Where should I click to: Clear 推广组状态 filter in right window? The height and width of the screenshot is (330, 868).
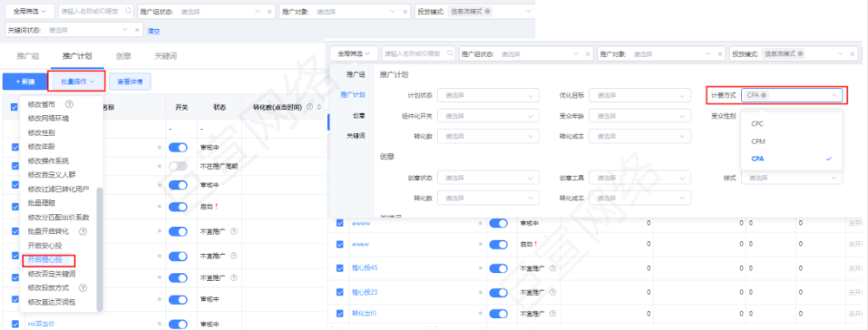(x=588, y=54)
